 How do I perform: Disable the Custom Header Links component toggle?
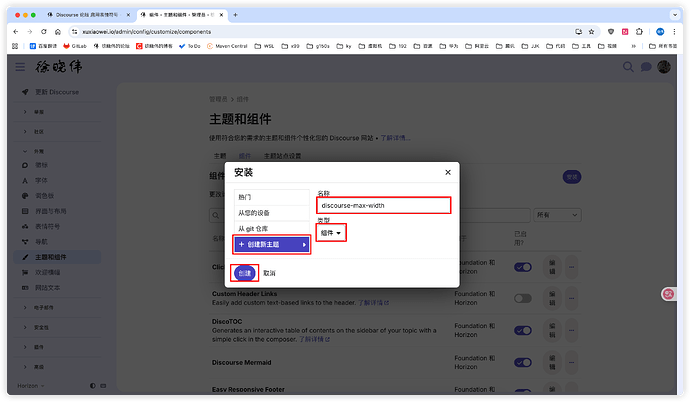522,298
